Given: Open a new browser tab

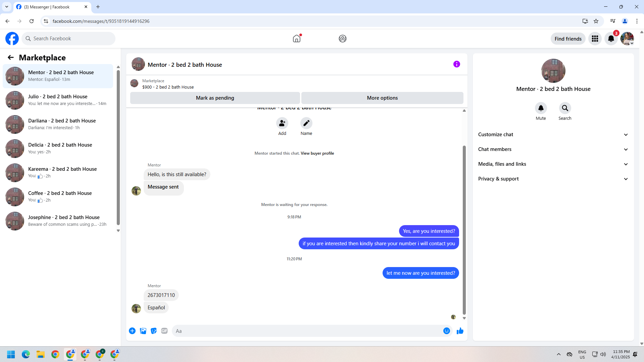Looking at the screenshot, I should [x=98, y=7].
